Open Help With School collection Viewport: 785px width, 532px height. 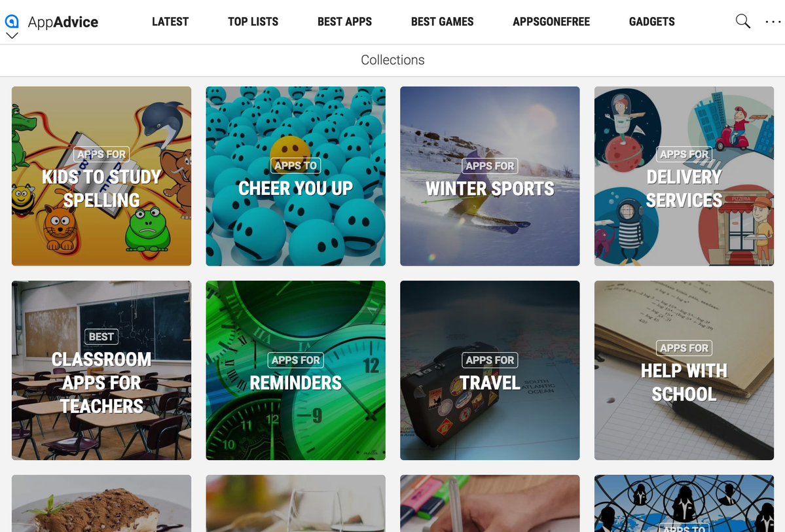684,370
